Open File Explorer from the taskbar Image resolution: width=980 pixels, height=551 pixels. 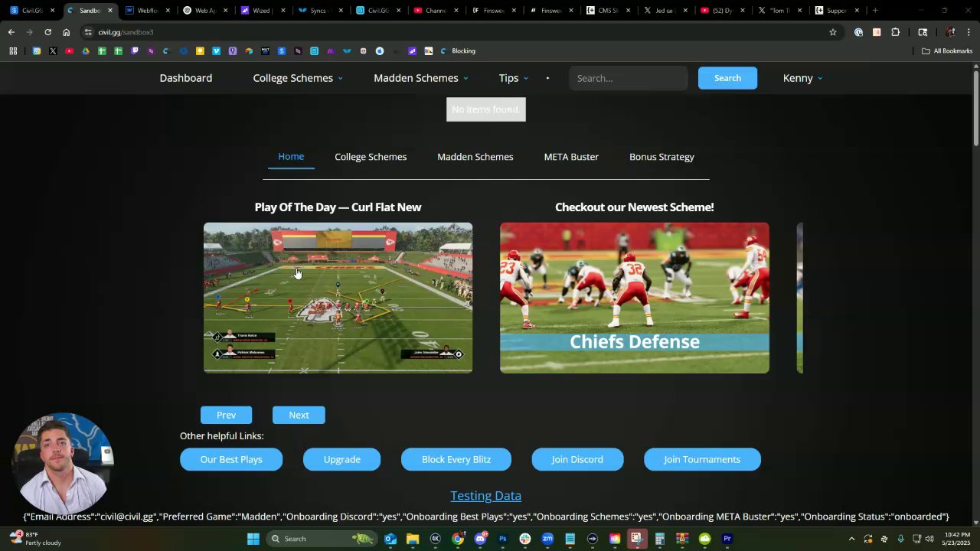point(413,539)
